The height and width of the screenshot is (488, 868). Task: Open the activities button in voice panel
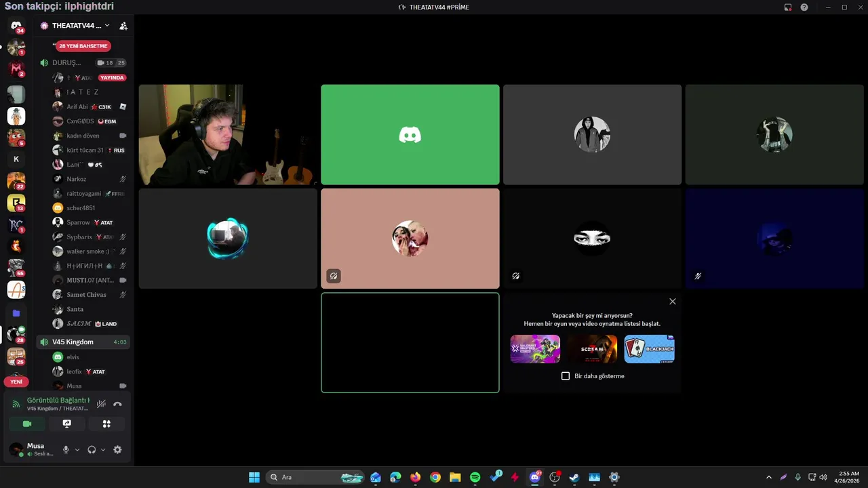tap(106, 424)
